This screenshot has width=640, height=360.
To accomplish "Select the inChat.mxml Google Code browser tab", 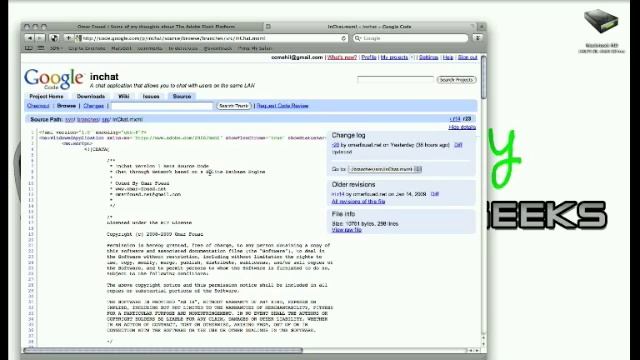I will 369,27.
